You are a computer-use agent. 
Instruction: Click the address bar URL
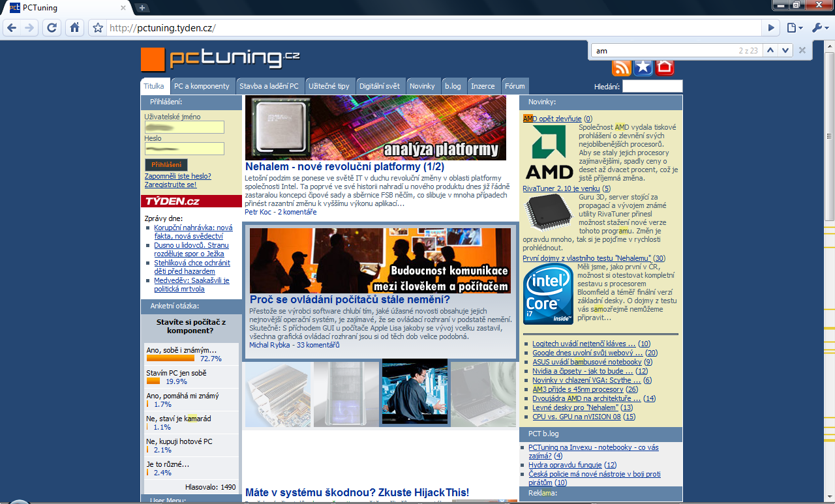[162, 28]
